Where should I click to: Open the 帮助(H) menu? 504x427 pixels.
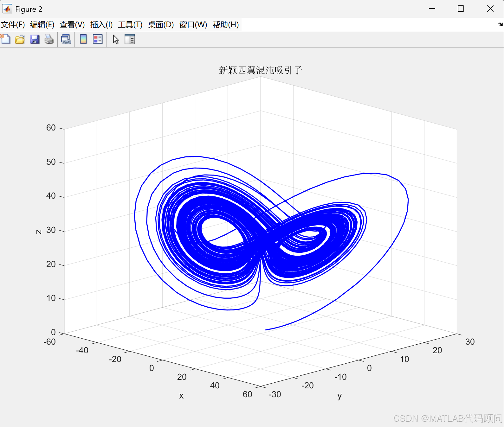tap(226, 25)
